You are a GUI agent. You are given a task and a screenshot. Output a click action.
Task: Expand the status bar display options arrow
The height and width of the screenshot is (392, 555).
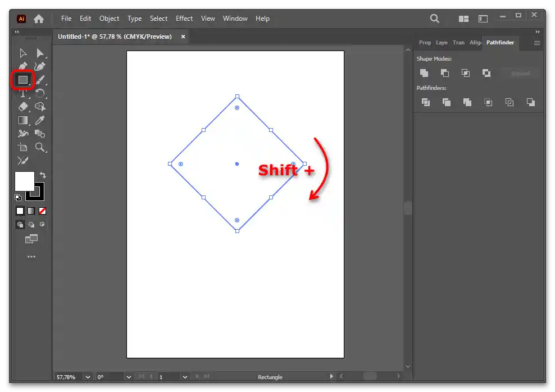pos(331,376)
